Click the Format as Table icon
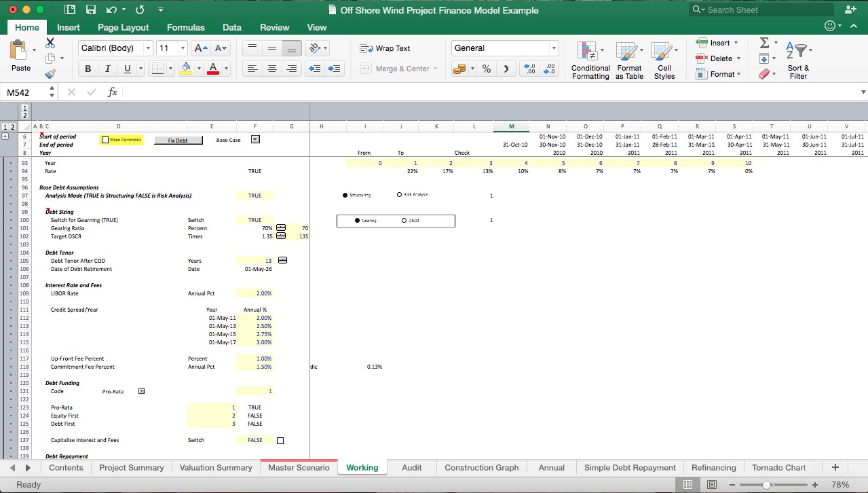 (628, 60)
